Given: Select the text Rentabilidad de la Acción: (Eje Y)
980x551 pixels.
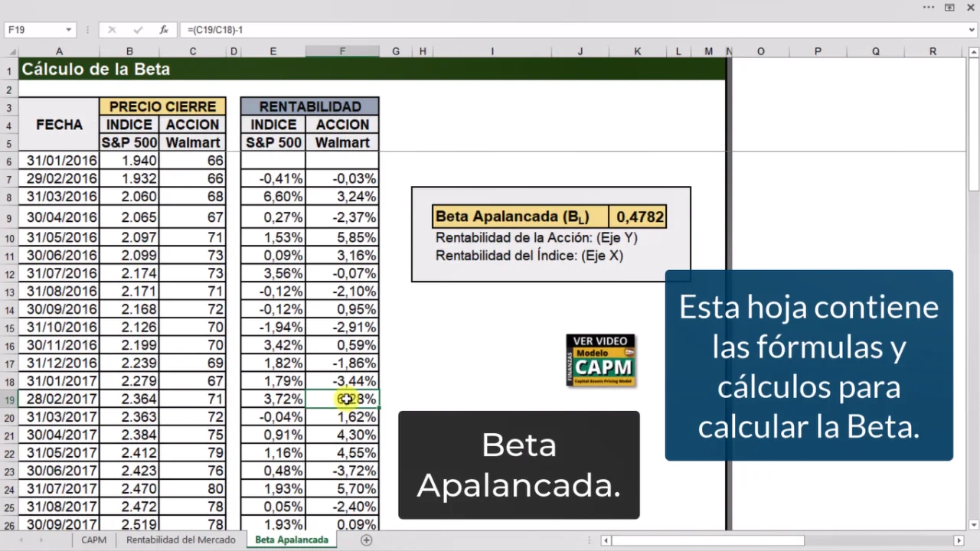Looking at the screenshot, I should coord(537,237).
